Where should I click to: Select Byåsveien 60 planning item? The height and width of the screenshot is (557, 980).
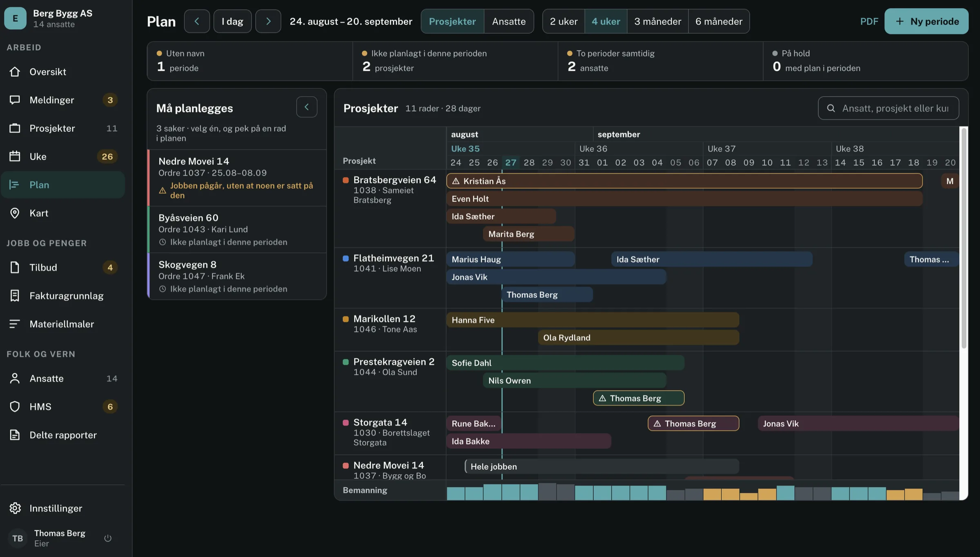pos(237,229)
